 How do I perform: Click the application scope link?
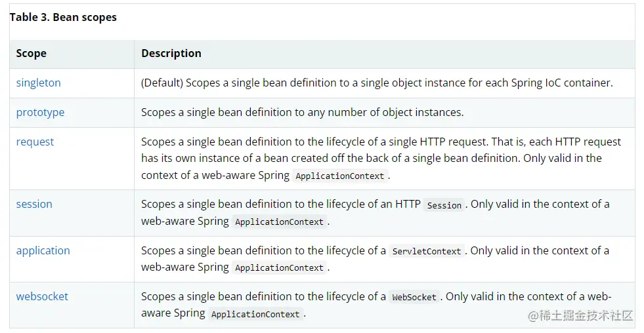point(43,250)
